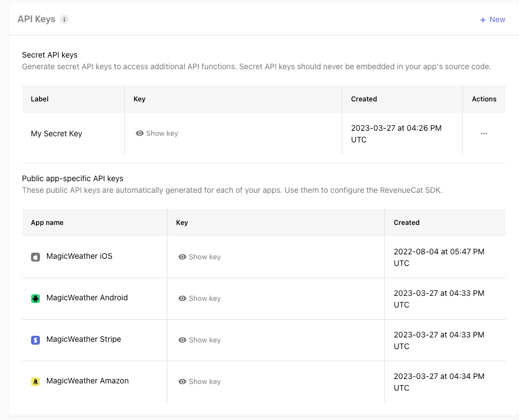This screenshot has height=420, width=519.
Task: Create a new API key with + New
Action: click(x=492, y=19)
